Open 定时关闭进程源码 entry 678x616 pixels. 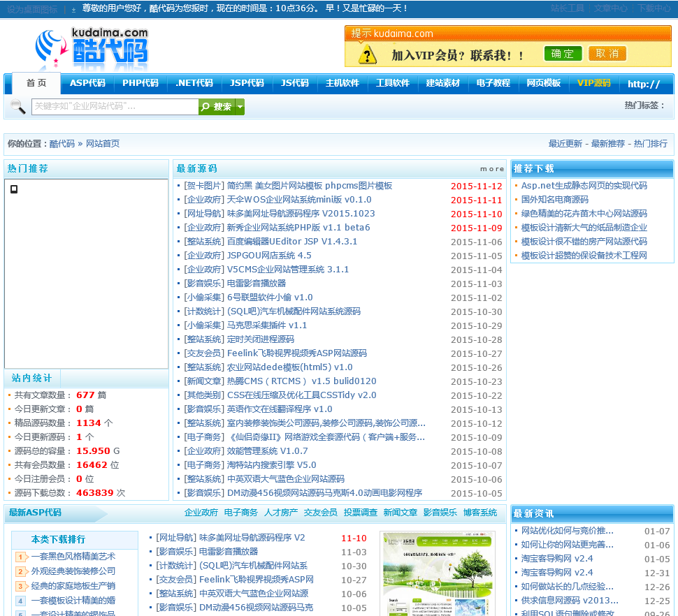click(x=261, y=339)
